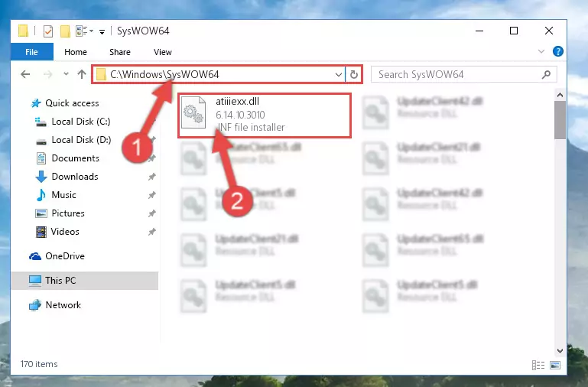Image resolution: width=588 pixels, height=387 pixels.
Task: Click the version text 6.14.10.3010
Action: pos(240,115)
